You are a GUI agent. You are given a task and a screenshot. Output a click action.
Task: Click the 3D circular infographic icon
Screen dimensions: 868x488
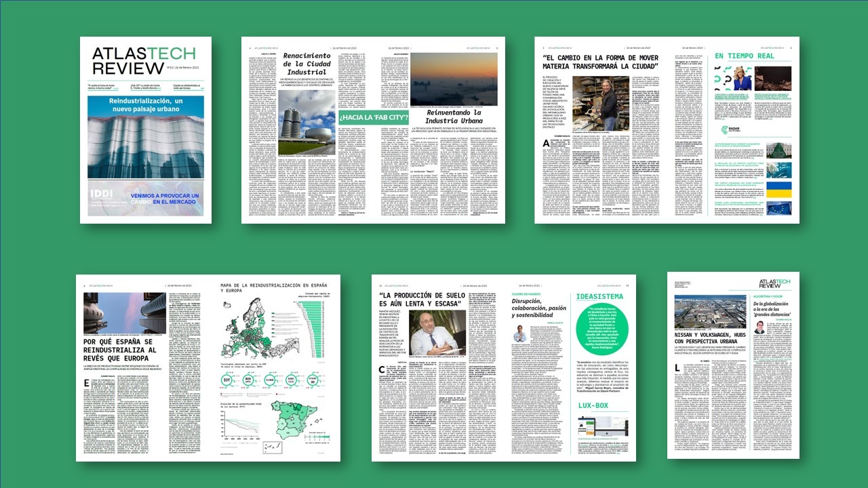click(313, 378)
